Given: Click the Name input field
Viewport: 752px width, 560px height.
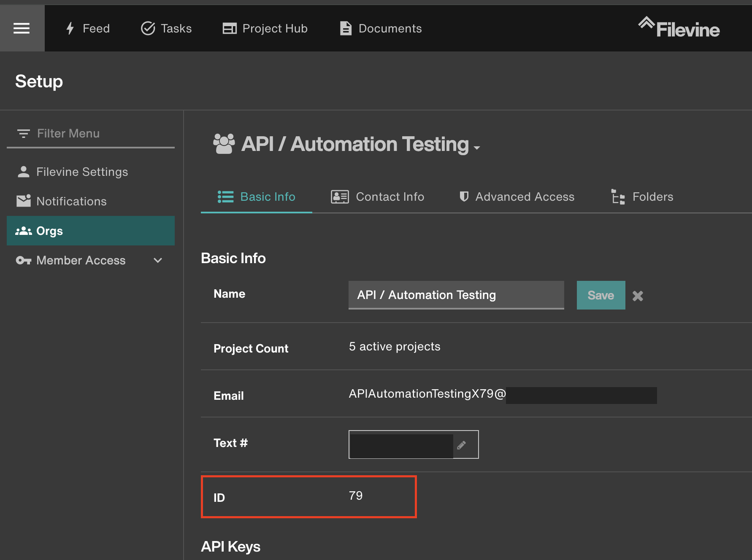Looking at the screenshot, I should pos(456,295).
